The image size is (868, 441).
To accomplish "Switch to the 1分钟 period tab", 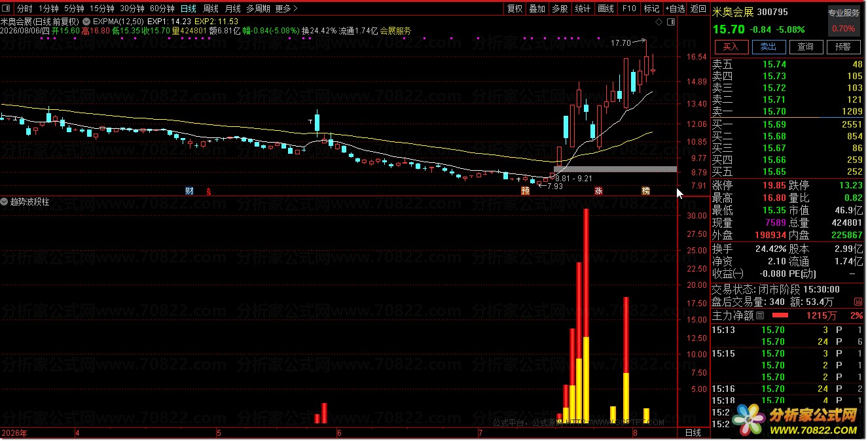I will tap(48, 9).
